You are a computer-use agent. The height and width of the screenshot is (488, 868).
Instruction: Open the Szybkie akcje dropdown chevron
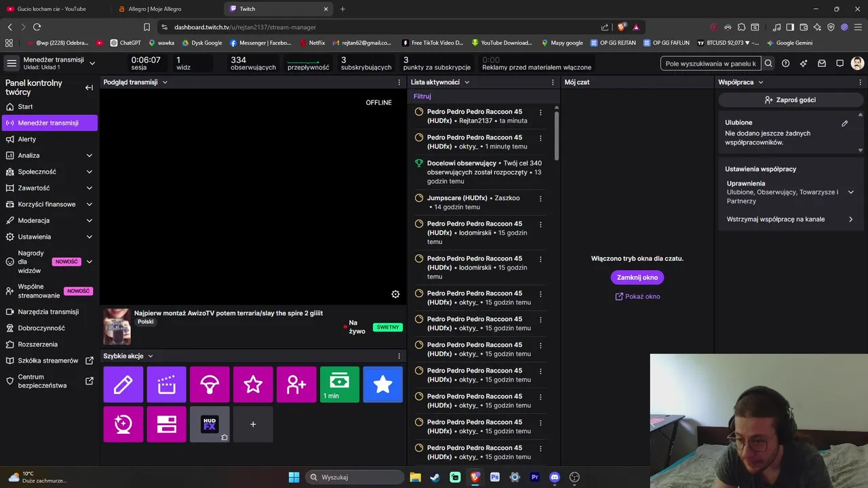[x=151, y=356]
